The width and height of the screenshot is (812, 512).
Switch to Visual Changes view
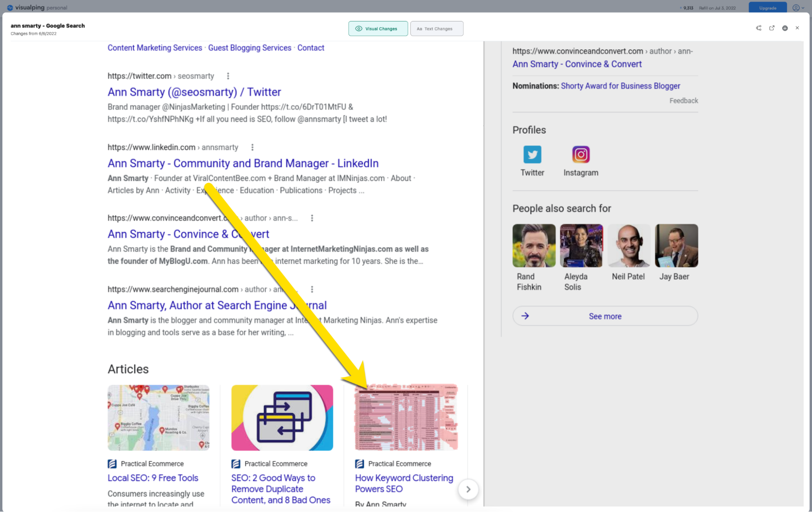(x=378, y=28)
